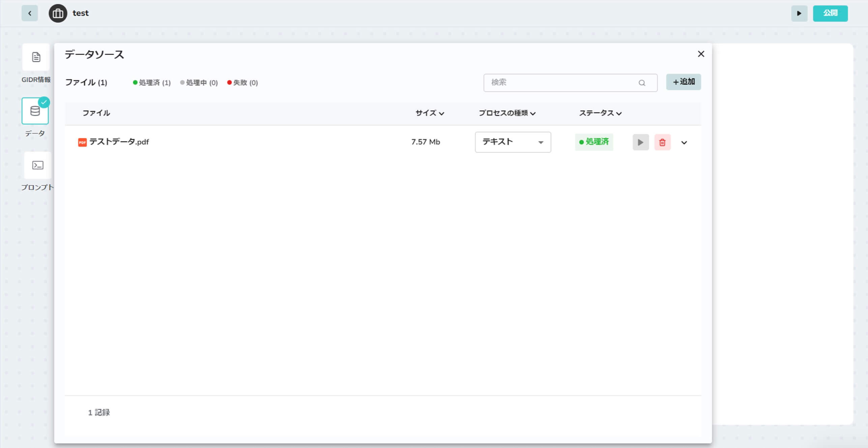Sort by プロセスの種類 column header
Image resolution: width=868 pixels, height=448 pixels.
(x=507, y=113)
